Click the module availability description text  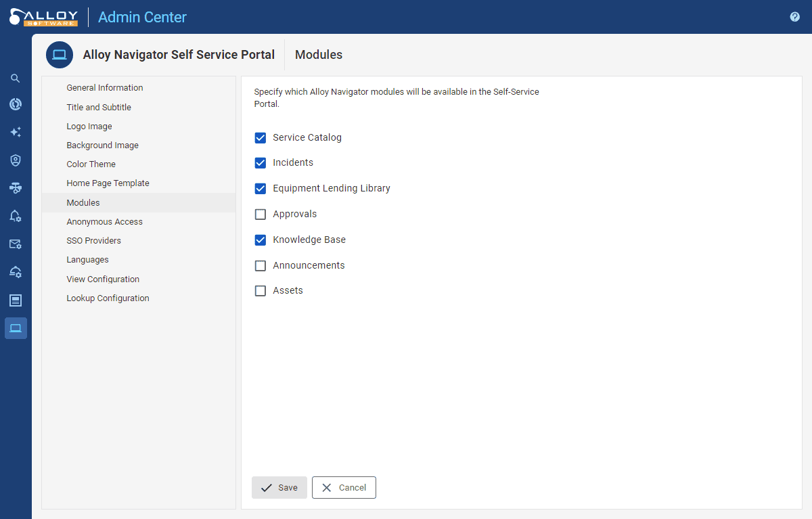(x=397, y=98)
